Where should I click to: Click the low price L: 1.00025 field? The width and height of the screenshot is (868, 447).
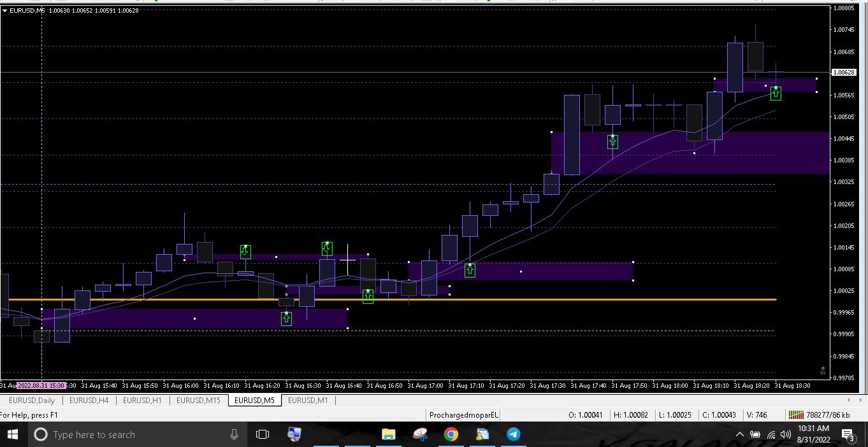pos(675,415)
